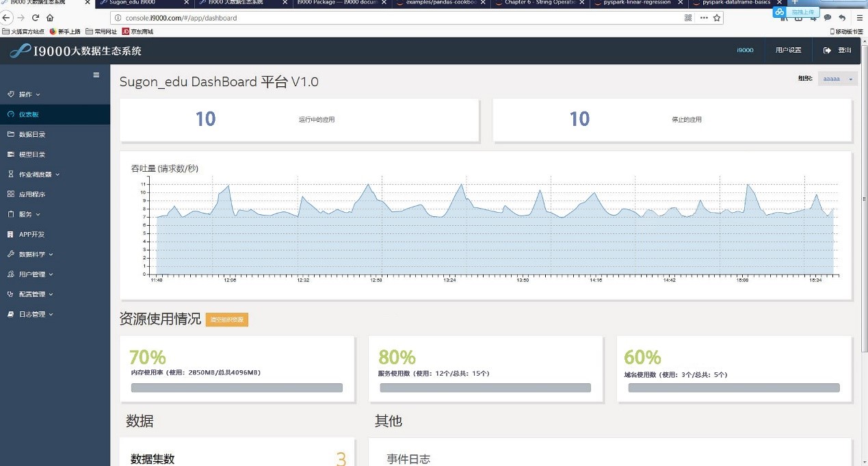Open the page actions three-dot menu
Viewport: 868px width, 466px height.
pyautogui.click(x=704, y=18)
